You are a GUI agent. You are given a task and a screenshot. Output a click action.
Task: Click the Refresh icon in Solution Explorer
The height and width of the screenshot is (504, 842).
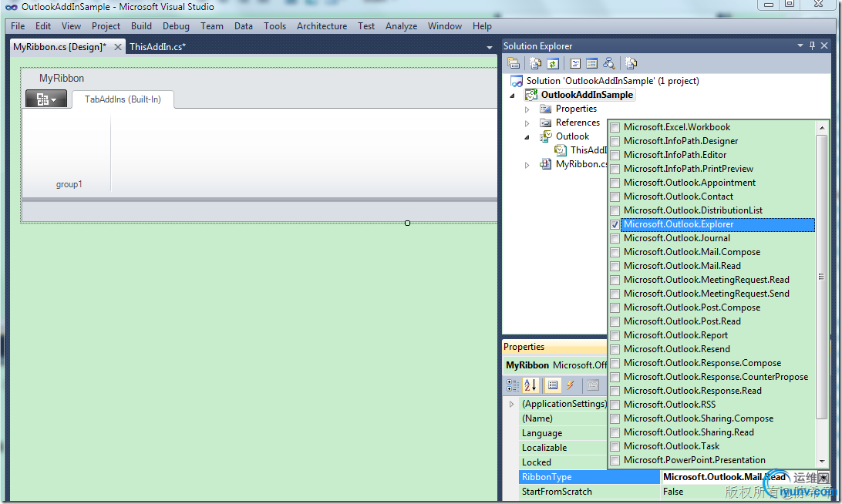(x=553, y=63)
